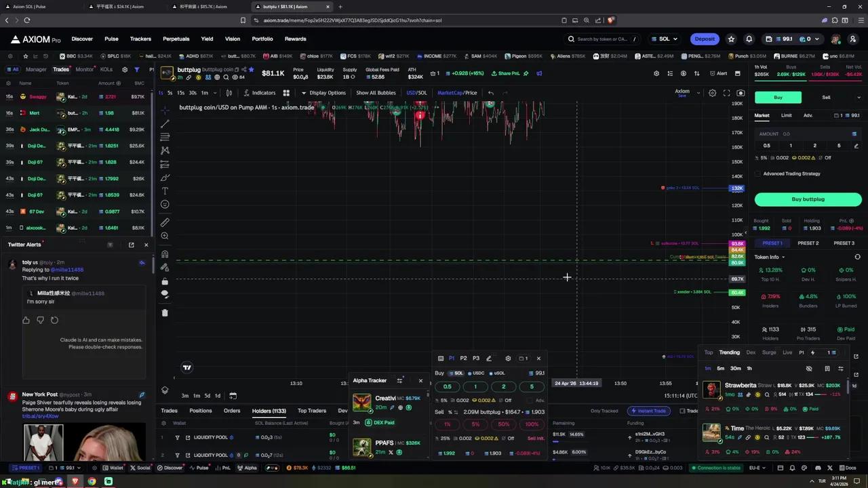Open trades panel settings gear
The image size is (868, 488).
click(x=124, y=69)
